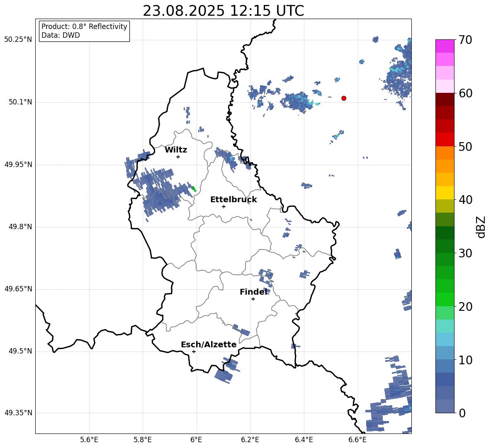Click the colorbar tick label '20'
The height and width of the screenshot is (448, 491).
tap(465, 306)
